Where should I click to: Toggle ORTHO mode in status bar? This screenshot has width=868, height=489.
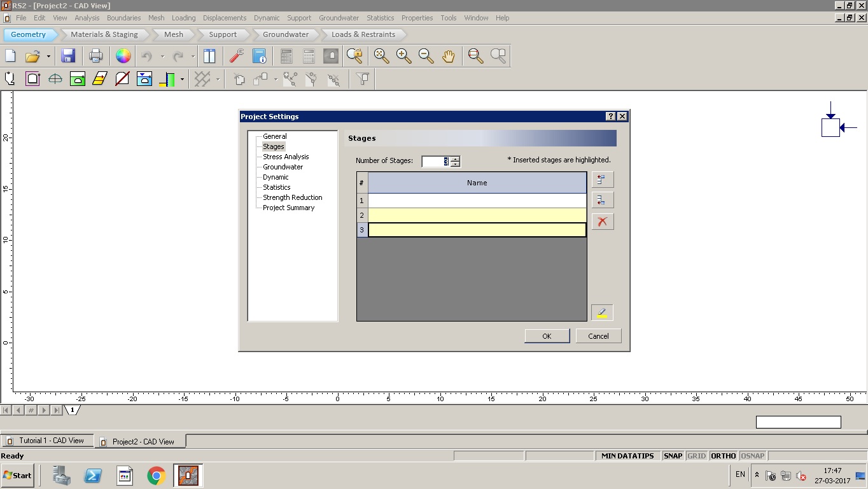(723, 456)
